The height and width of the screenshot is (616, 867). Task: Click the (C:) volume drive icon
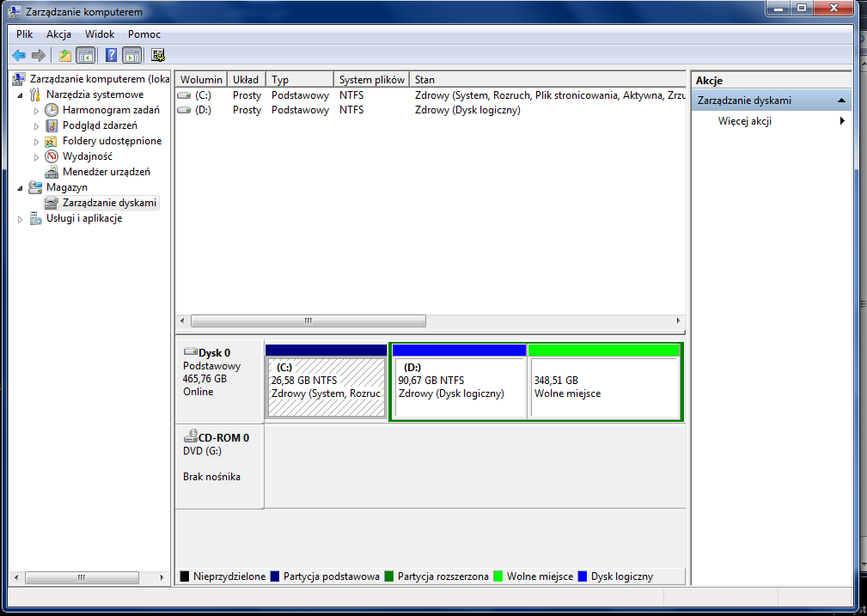pyautogui.click(x=184, y=95)
